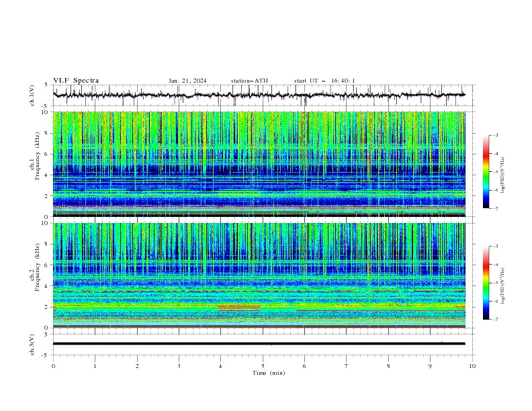Click the "-5" tick on ch.1 color bar
The width and height of the screenshot is (532, 411).
(x=495, y=172)
